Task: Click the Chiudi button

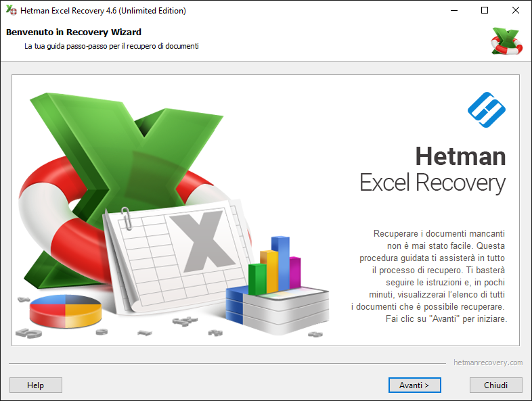Action: click(x=495, y=385)
